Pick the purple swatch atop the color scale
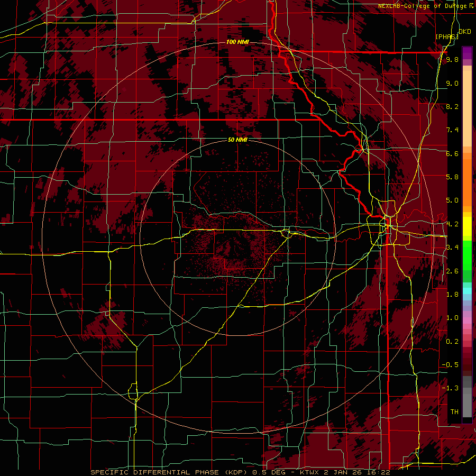The height and width of the screenshot is (476, 476). (x=467, y=53)
